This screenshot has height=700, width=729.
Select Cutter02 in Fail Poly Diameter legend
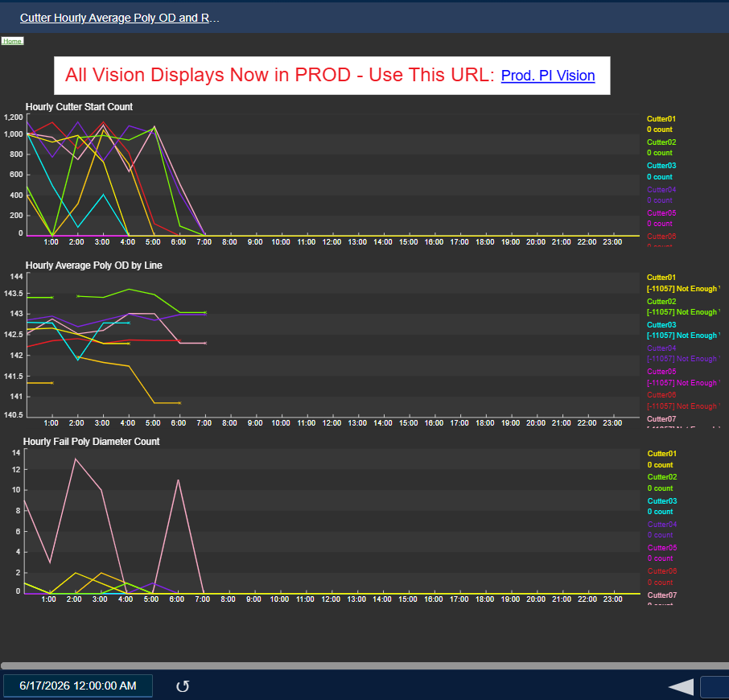[661, 477]
